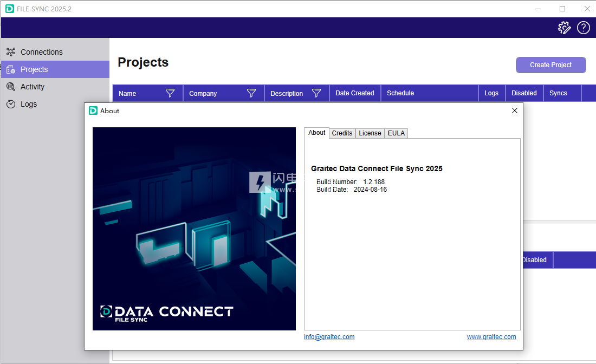Screen dimensions: 596x364
Task: Click the Logs clock icon in sidebar
Action: click(x=11, y=104)
